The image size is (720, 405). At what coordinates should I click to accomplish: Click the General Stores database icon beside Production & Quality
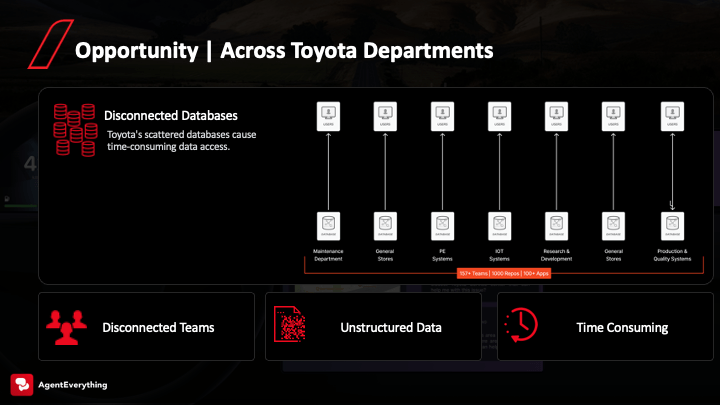pos(613,226)
